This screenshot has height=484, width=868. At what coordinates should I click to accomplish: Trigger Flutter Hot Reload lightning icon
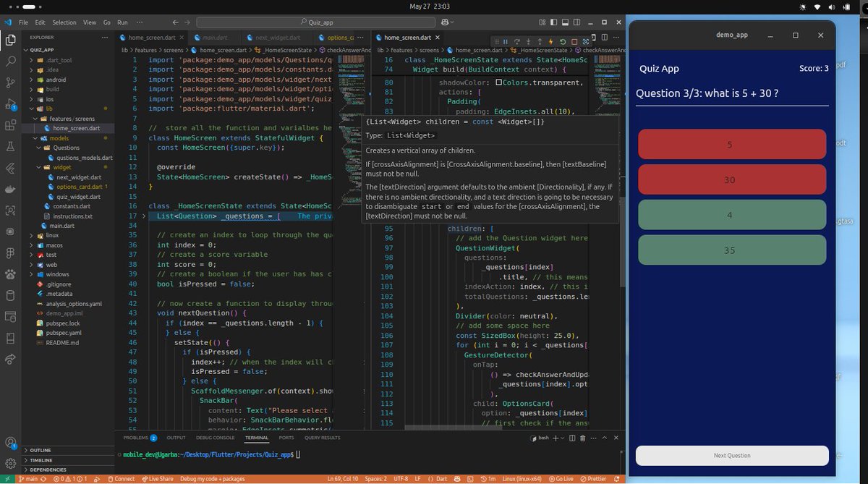(x=551, y=41)
